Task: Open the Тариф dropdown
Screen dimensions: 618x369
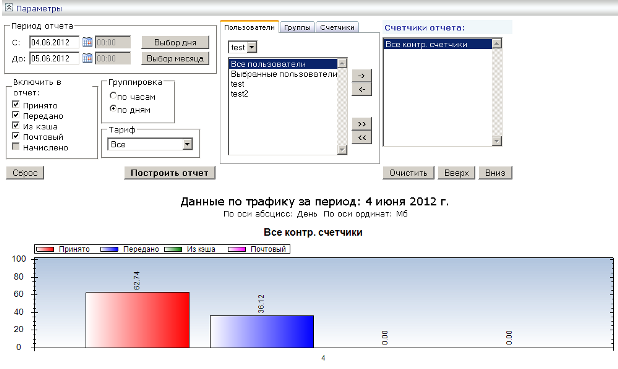Action: [x=188, y=144]
